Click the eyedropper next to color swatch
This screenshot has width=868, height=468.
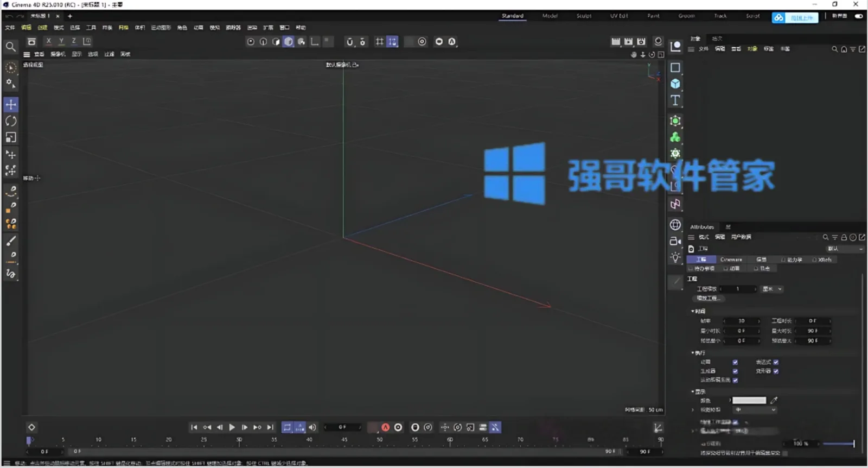[x=774, y=400]
